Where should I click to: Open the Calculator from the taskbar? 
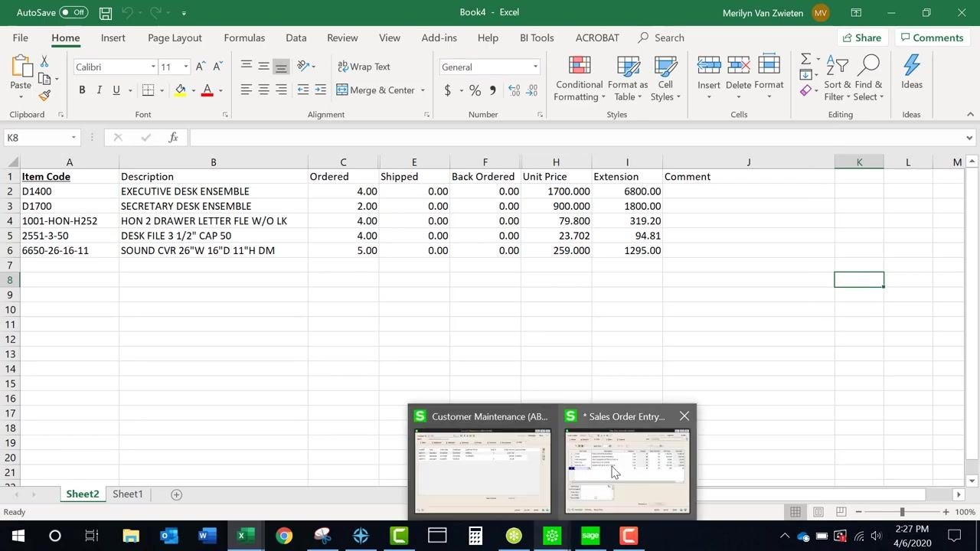pos(475,536)
